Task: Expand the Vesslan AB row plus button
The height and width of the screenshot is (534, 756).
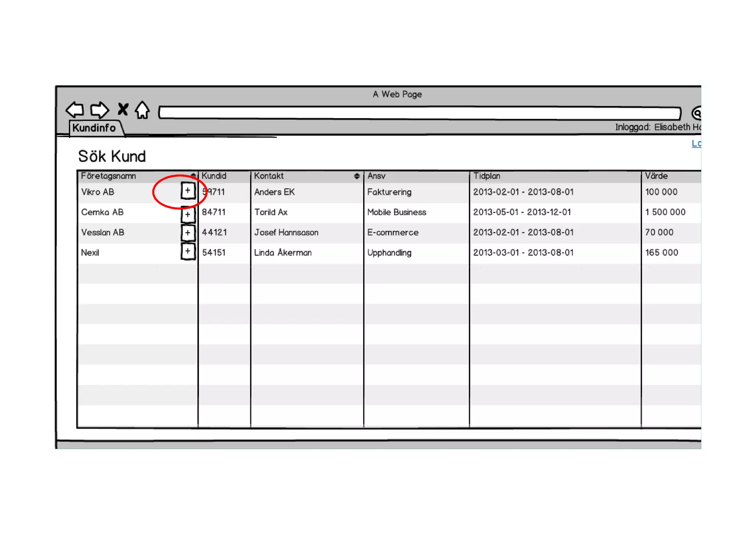Action: 188,232
